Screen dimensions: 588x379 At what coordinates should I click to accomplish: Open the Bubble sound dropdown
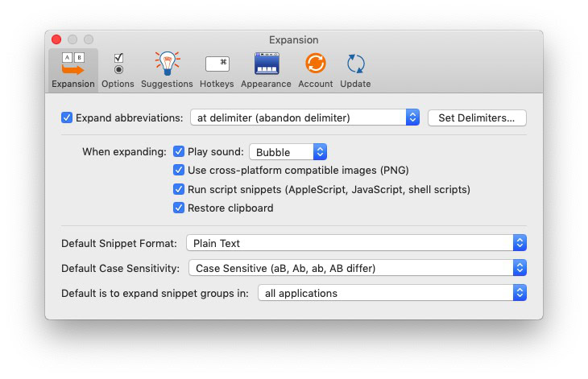288,152
